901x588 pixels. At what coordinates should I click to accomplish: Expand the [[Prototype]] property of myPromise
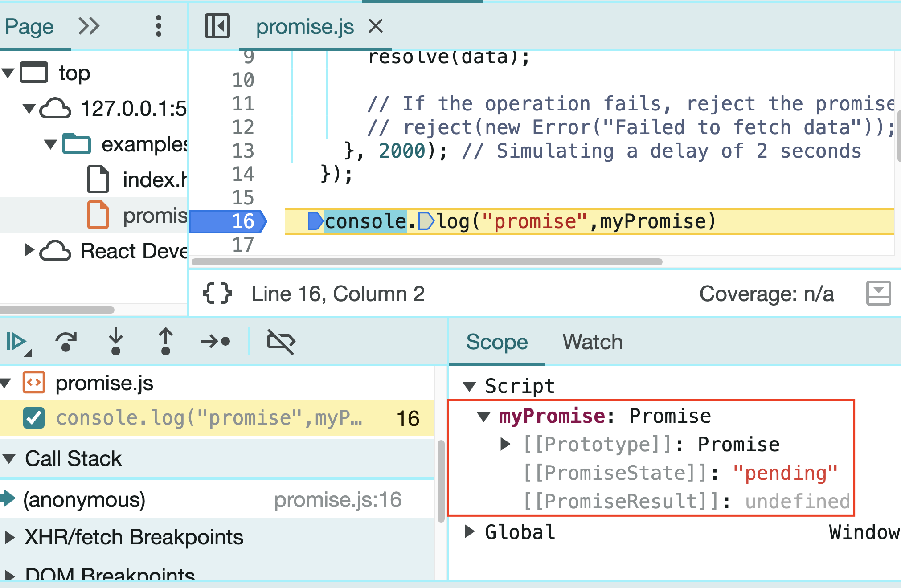click(506, 444)
